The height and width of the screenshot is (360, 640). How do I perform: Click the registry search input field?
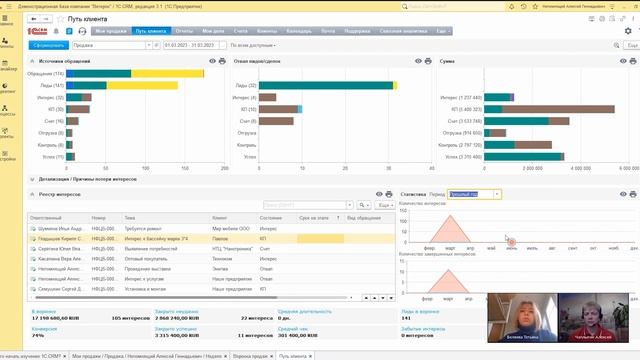(304, 205)
